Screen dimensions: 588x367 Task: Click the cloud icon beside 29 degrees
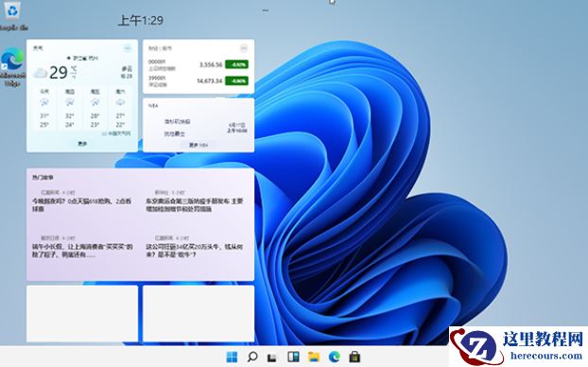pyautogui.click(x=40, y=73)
